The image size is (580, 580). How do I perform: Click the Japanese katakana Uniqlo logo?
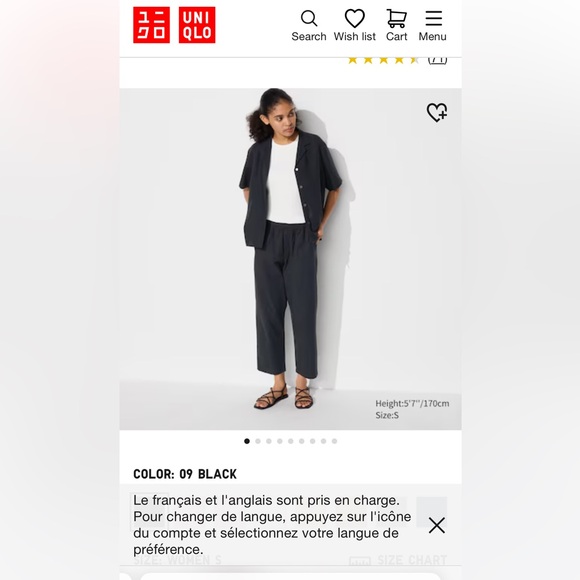pyautogui.click(x=151, y=25)
